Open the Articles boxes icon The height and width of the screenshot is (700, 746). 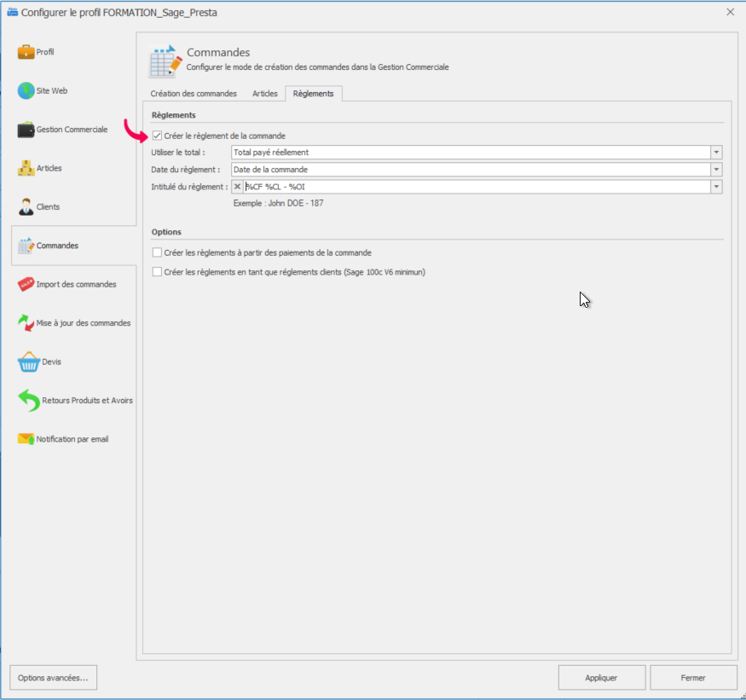pos(26,169)
